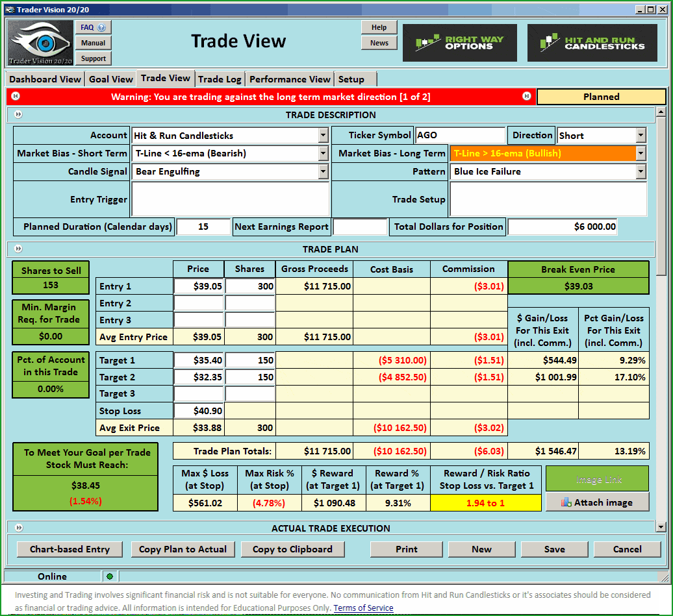The image size is (673, 616).
Task: Click the Shares to Sell value 153
Action: tap(51, 285)
